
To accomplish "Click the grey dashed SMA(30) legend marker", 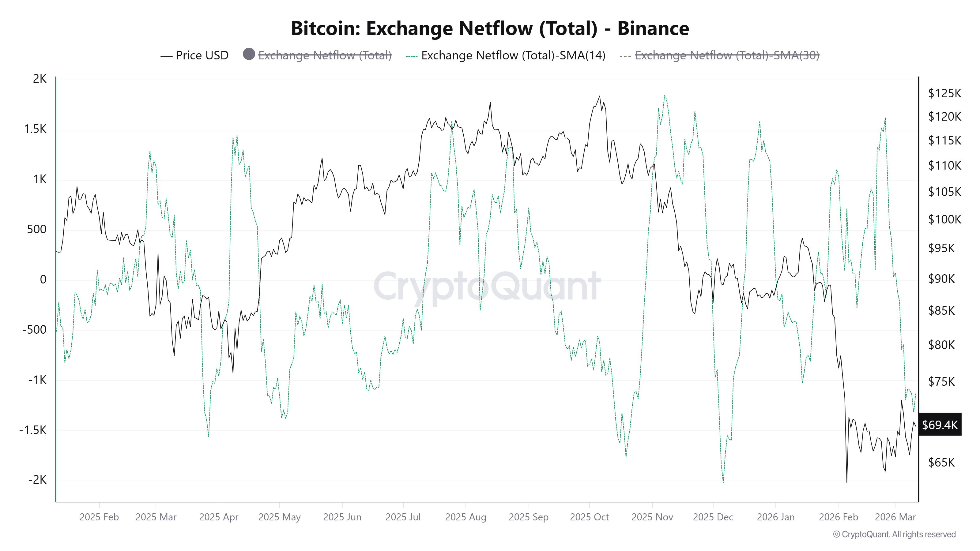I will coord(625,56).
